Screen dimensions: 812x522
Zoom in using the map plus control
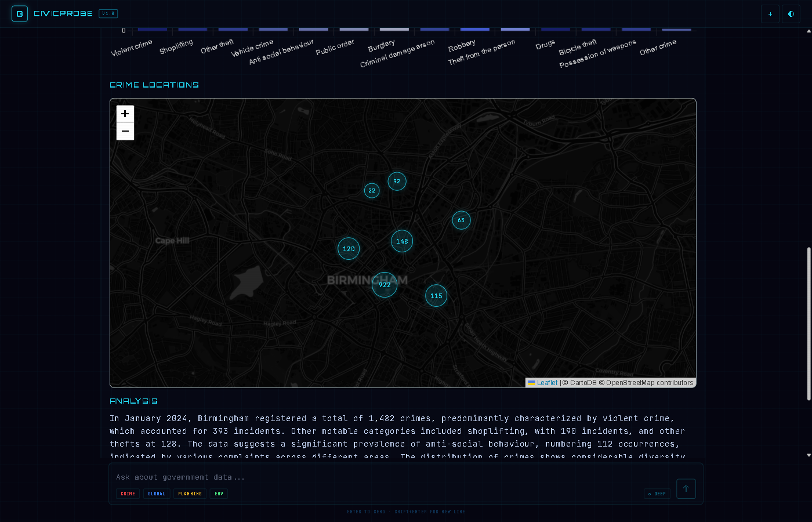point(125,114)
